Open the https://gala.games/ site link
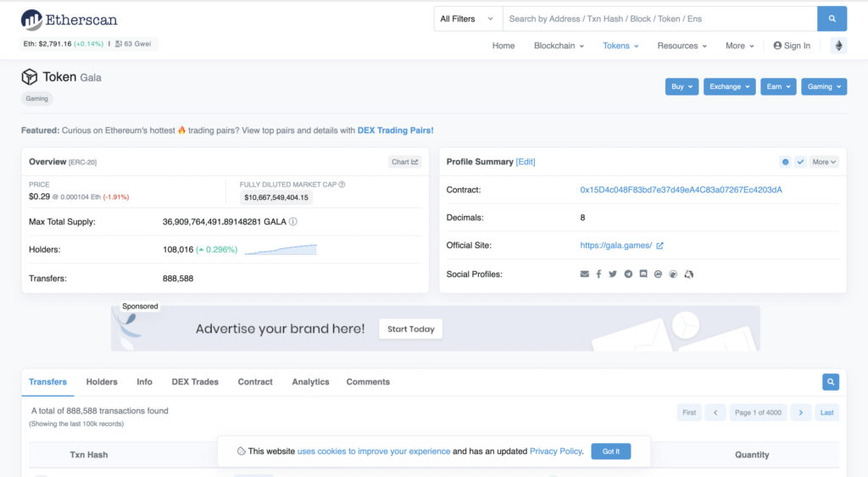This screenshot has width=868, height=477. click(x=615, y=245)
